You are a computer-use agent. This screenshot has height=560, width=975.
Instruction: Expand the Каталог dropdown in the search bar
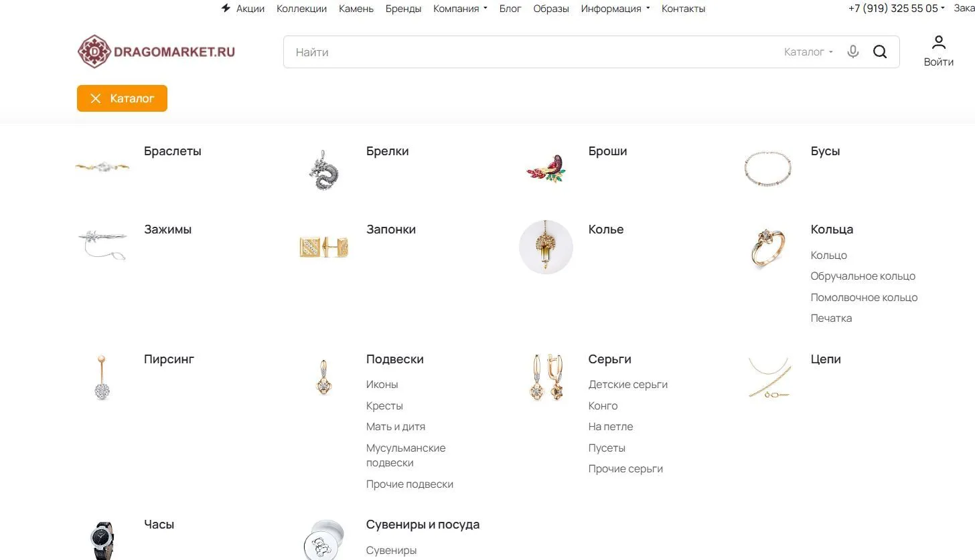[808, 52]
